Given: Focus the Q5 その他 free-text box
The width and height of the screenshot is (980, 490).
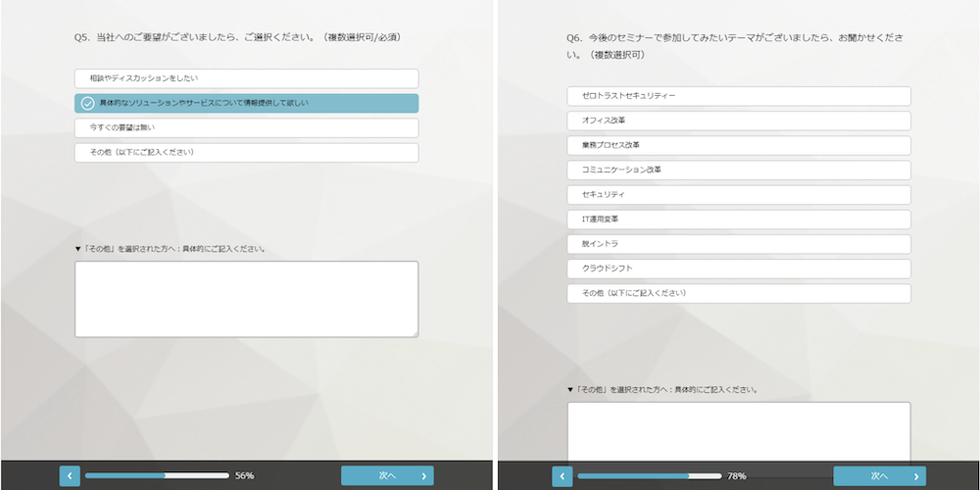Looking at the screenshot, I should point(246,299).
